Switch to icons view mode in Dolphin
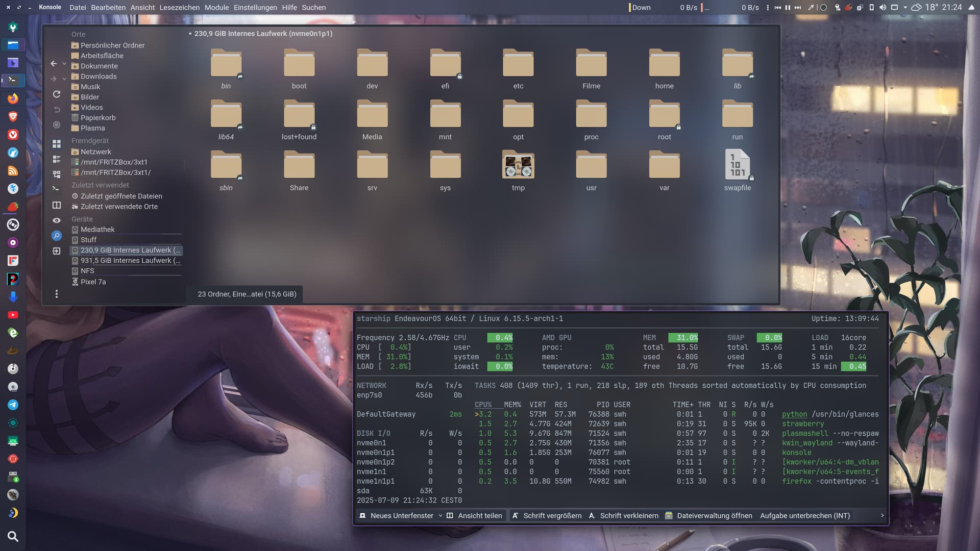Image resolution: width=980 pixels, height=551 pixels. click(57, 144)
